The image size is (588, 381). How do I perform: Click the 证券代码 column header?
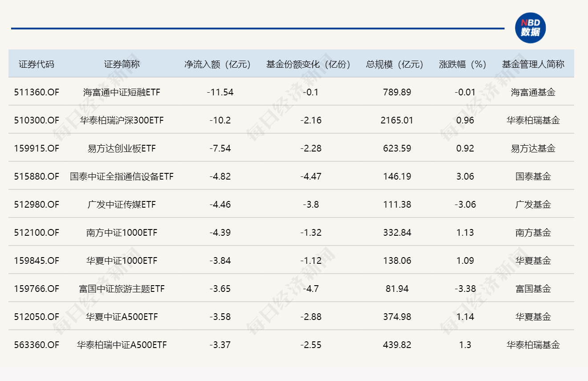pyautogui.click(x=36, y=64)
